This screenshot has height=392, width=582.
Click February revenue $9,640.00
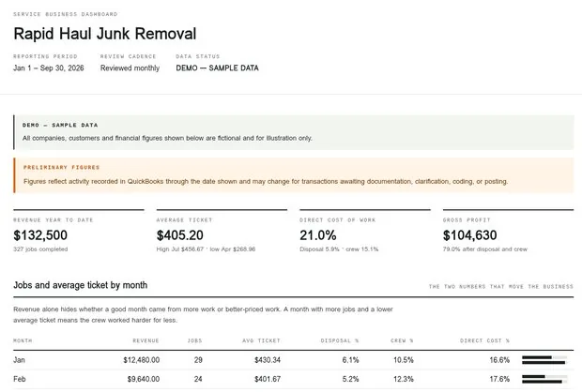click(x=144, y=379)
